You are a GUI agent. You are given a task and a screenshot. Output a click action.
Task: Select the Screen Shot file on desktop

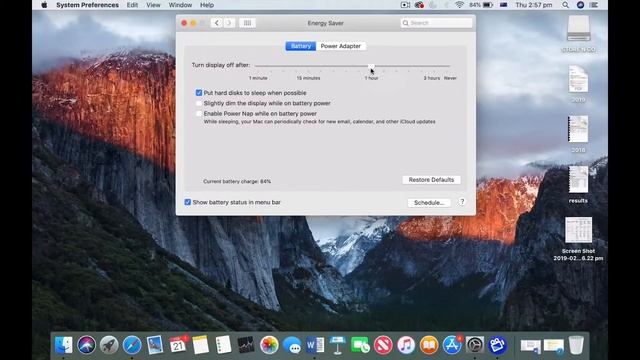[578, 230]
